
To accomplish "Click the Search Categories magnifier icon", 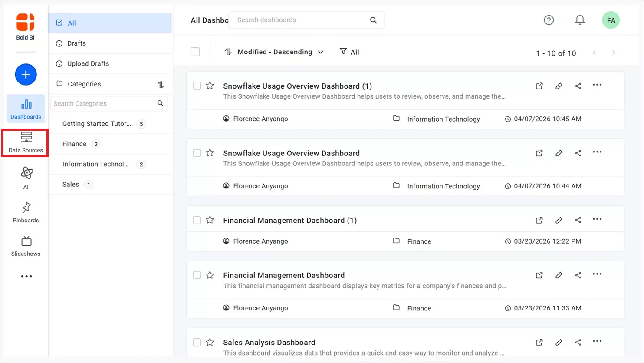I will coord(160,103).
